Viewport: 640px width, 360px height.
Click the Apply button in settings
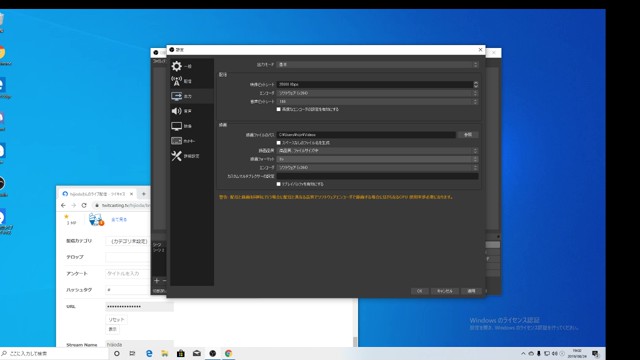[471, 291]
